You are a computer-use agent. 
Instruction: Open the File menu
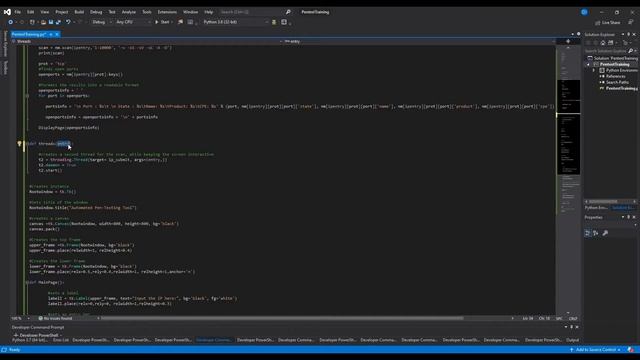click(x=18, y=12)
